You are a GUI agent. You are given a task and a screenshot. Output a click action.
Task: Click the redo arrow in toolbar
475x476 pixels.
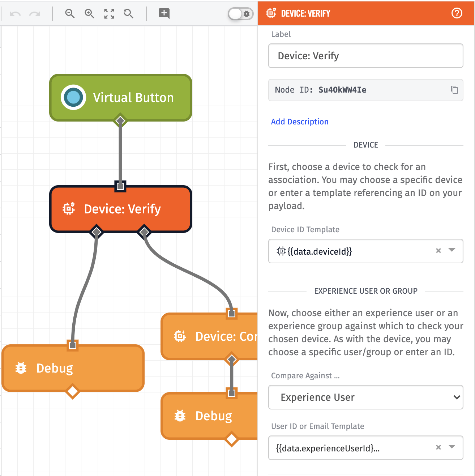tap(35, 14)
